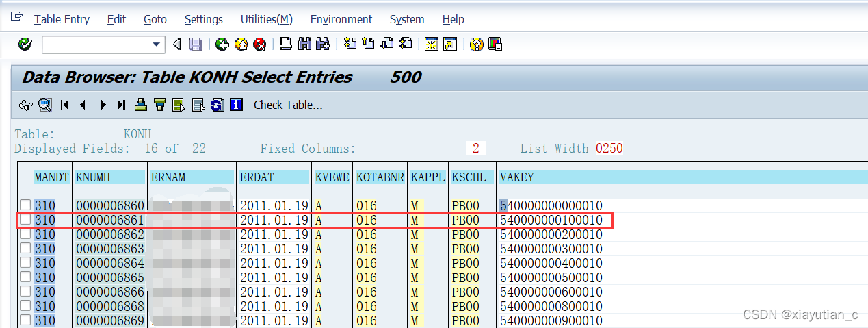Open the system menu icon top-left
868x328 pixels.
coord(17,18)
